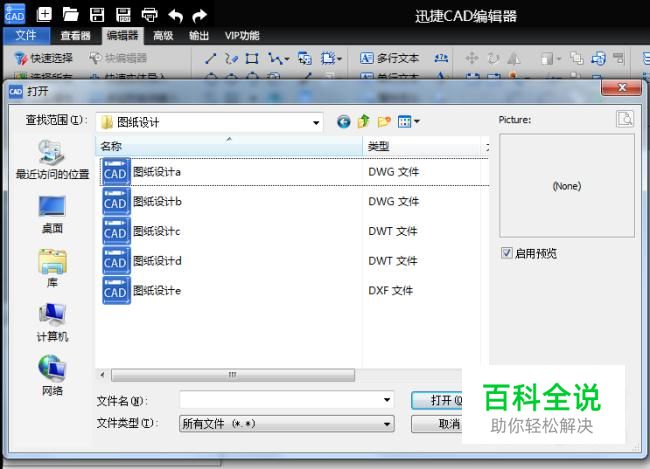Image resolution: width=650 pixels, height=469 pixels.
Task: Click the DXF 文件 type cell
Action: 390,291
